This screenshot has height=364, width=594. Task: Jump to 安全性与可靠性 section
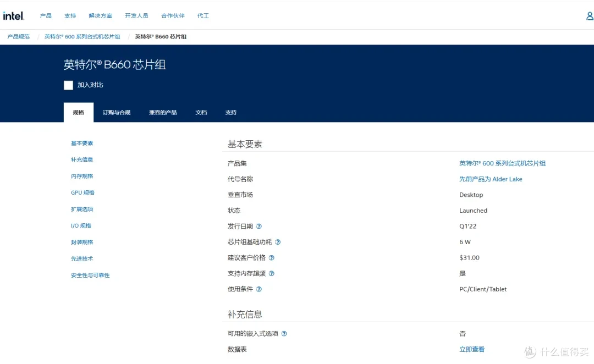click(x=90, y=275)
